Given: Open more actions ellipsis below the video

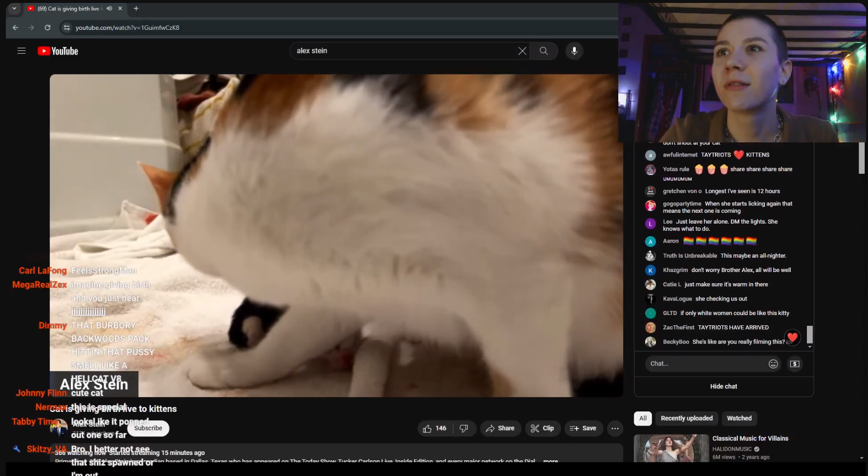Looking at the screenshot, I should pyautogui.click(x=615, y=429).
